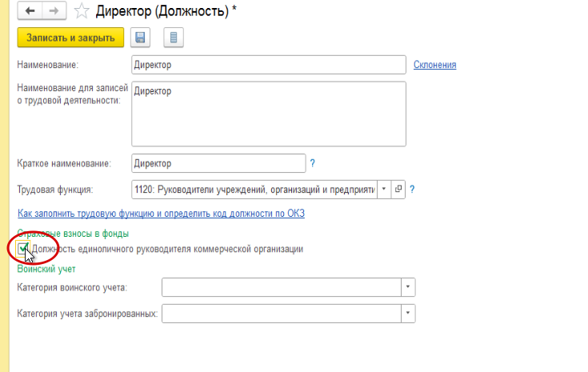588x372 pixels.
Task: Open the Склонения link
Action: point(434,65)
